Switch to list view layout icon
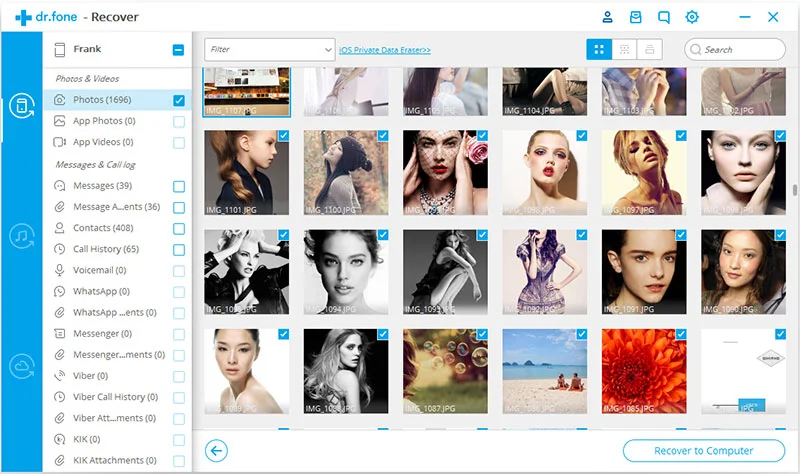Image resolution: width=800 pixels, height=474 pixels. [651, 49]
